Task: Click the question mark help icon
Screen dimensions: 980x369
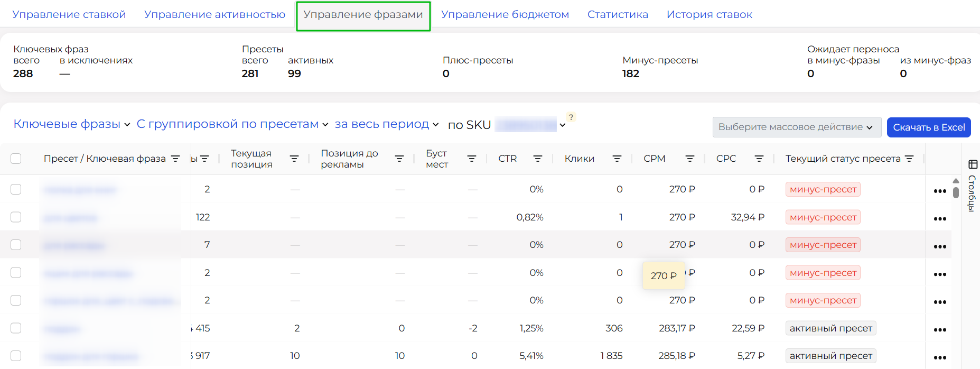Action: 571,117
